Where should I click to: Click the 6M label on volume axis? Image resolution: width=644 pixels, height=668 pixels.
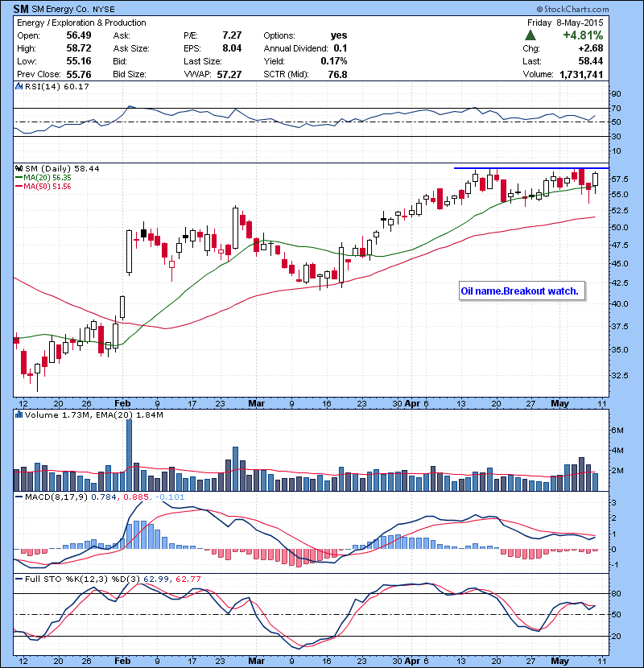[x=617, y=431]
